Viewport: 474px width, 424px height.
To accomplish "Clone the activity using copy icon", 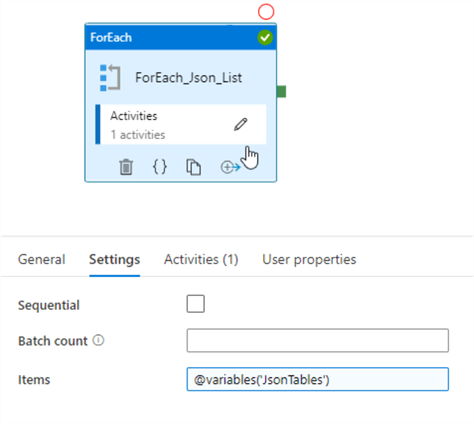I will (193, 167).
